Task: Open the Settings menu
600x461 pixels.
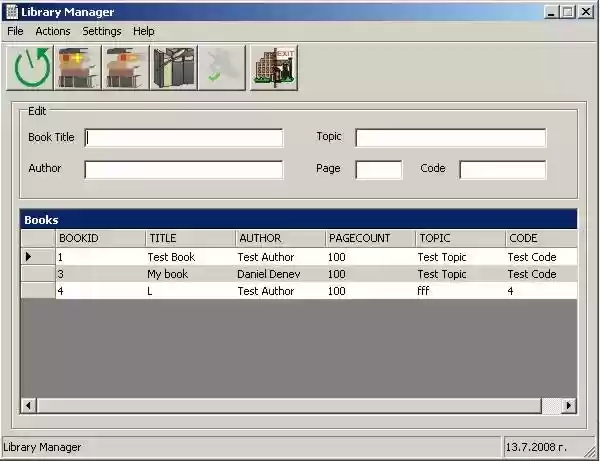Action: pyautogui.click(x=102, y=31)
